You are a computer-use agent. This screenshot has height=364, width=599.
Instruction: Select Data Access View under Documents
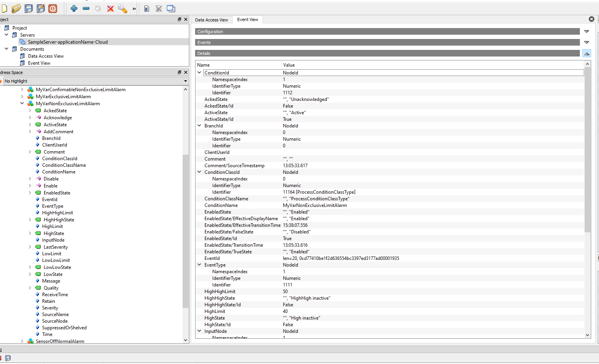coord(46,56)
